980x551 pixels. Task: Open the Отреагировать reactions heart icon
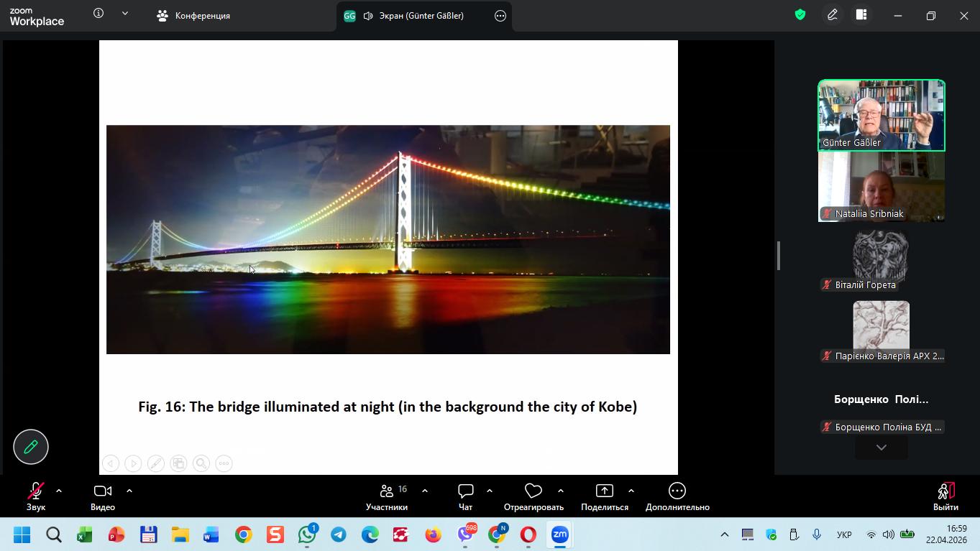(x=533, y=491)
